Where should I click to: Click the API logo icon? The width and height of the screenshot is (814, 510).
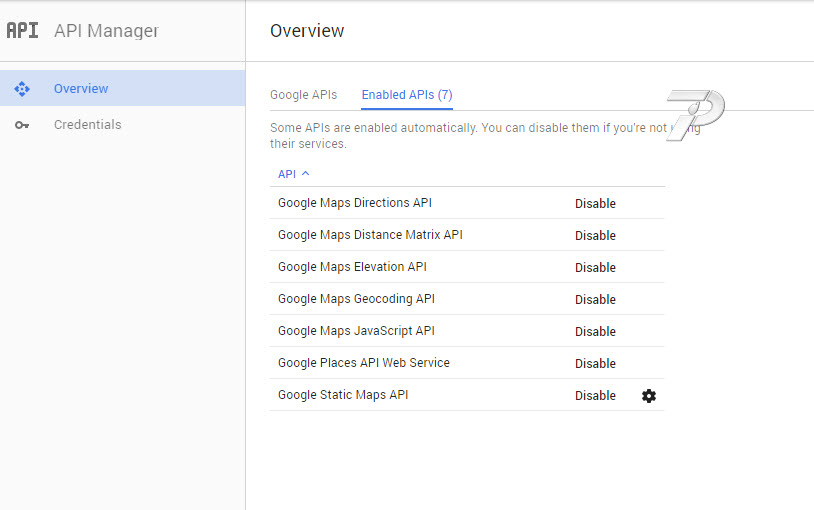22,30
